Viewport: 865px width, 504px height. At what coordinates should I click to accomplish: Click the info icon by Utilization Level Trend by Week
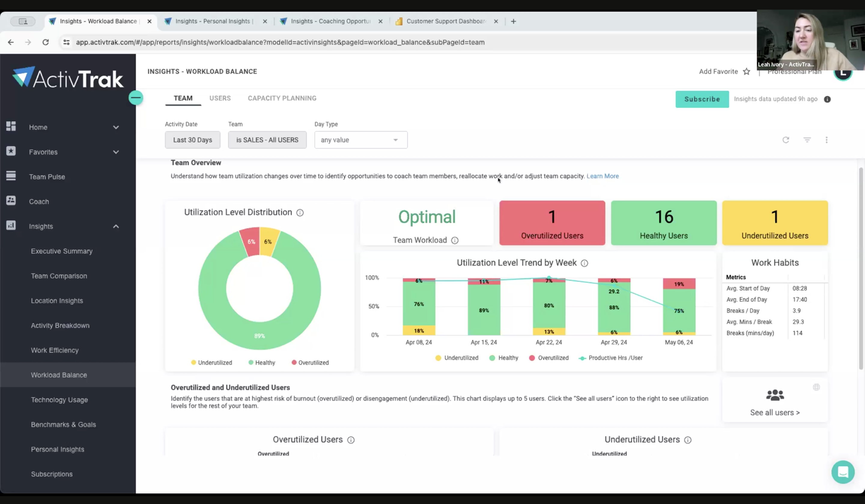pos(584,263)
